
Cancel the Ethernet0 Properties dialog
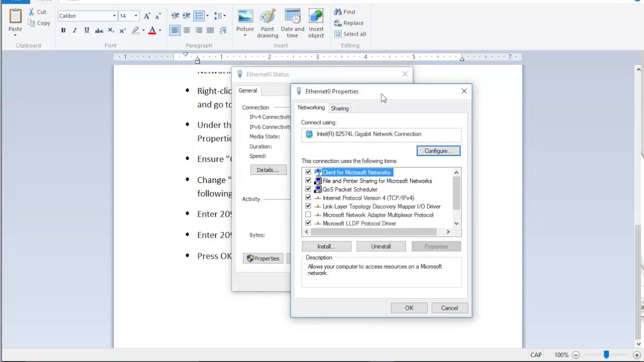pyautogui.click(x=449, y=308)
